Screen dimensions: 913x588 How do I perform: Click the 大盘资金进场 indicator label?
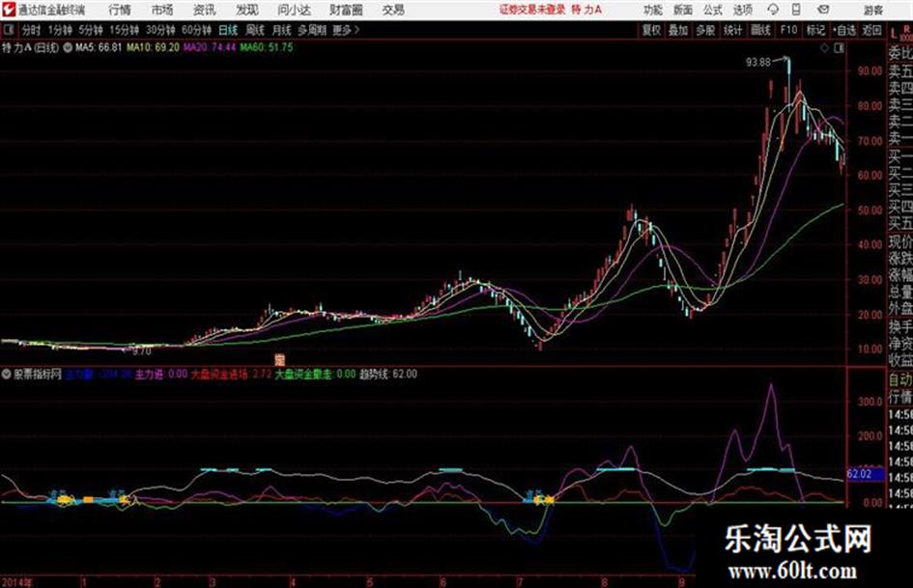(x=219, y=374)
